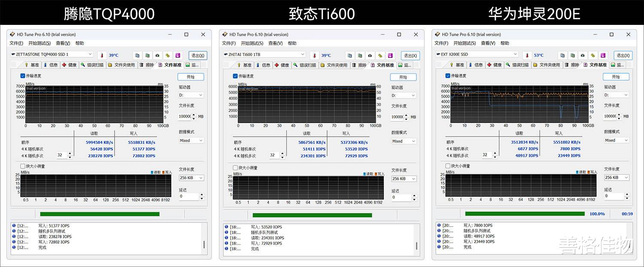The height and width of the screenshot is (267, 644).
Task: Open 数据模式 Mixed dropdown in Ti600 window
Action: point(404,141)
